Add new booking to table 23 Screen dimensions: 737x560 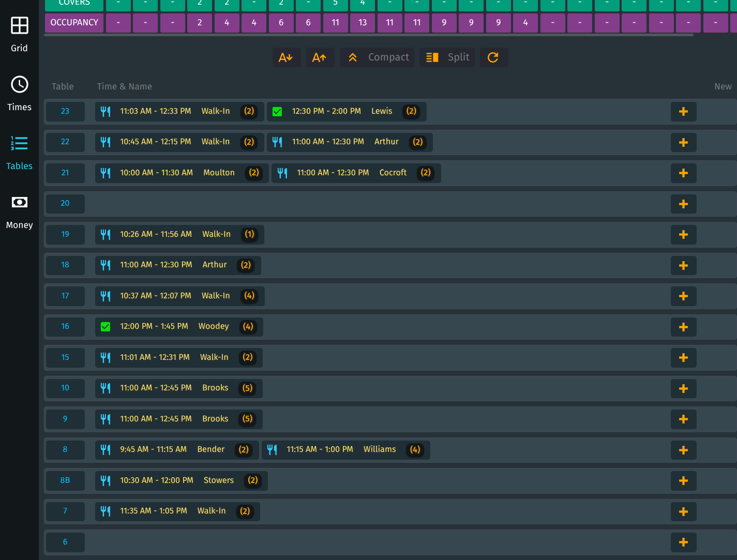683,112
